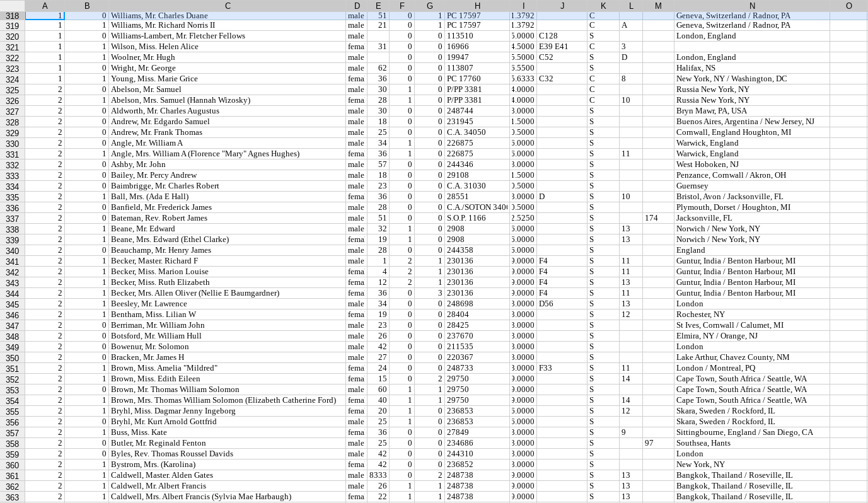Image resolution: width=868 pixels, height=503 pixels.
Task: Click cell 'Bateman, Rev. Robert James'
Action: click(x=228, y=218)
